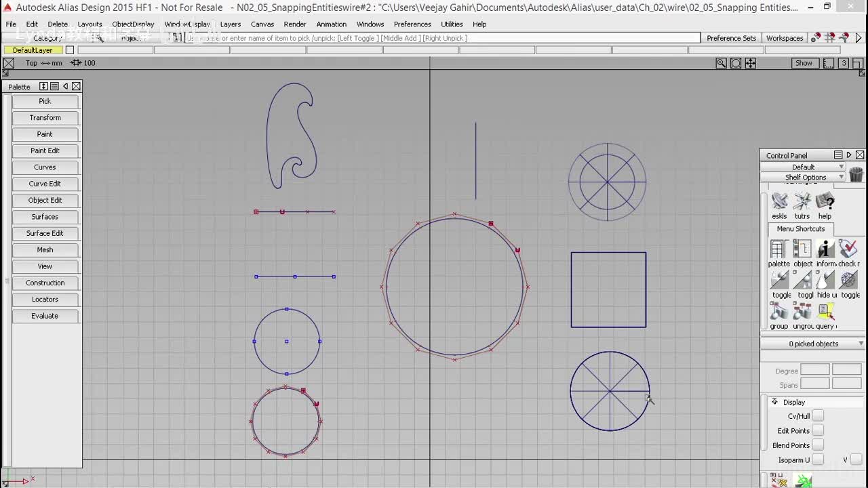Click the Surfaces palette button
The image size is (868, 488).
[x=45, y=217]
